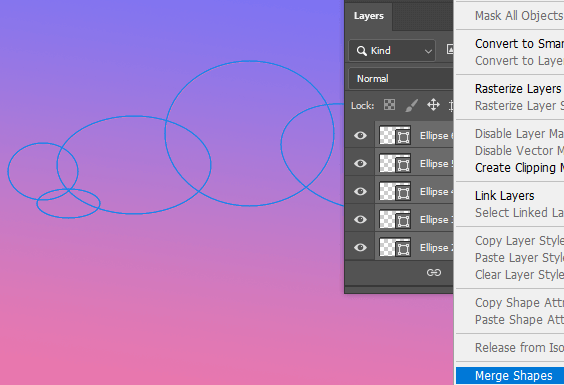Choose Convert to Smart Object

519,44
